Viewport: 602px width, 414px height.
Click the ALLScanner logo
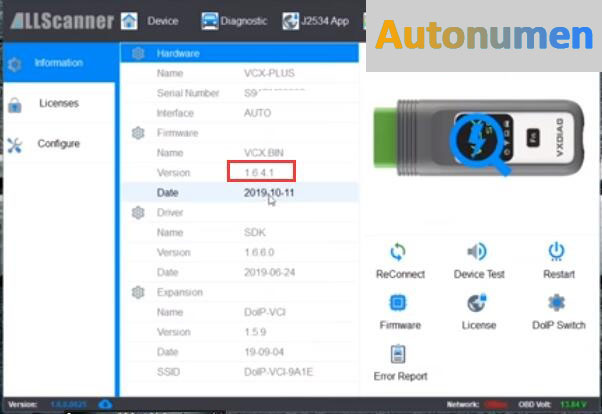[x=62, y=21]
